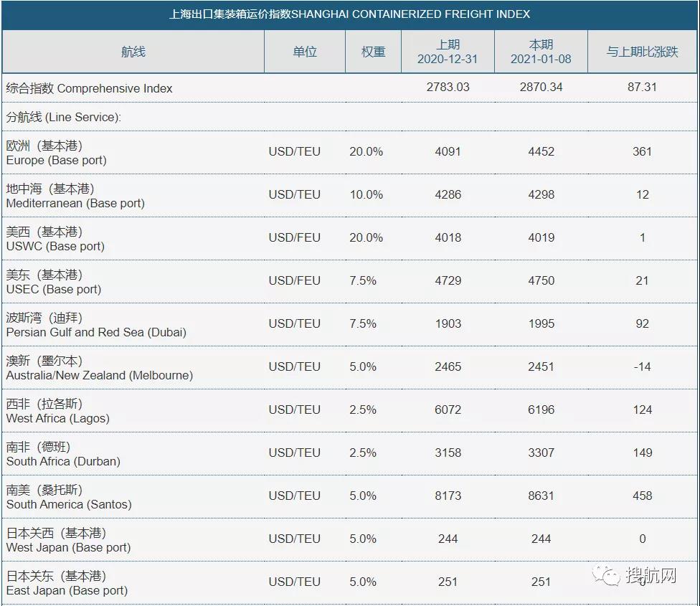Click the -14 change value for Australia
Viewport: 700px width, 606px height.
642,366
